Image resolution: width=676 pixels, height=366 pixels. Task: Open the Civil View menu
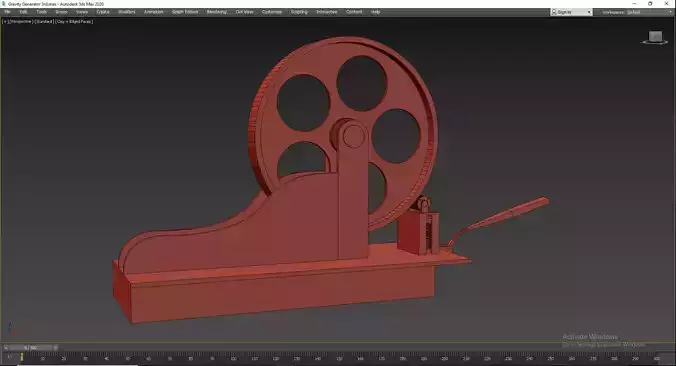[x=244, y=12]
